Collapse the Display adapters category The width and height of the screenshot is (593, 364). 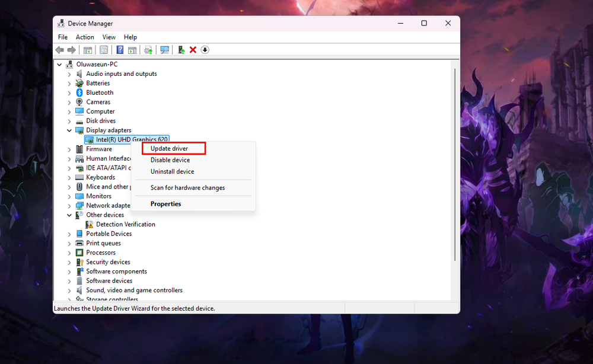pyautogui.click(x=69, y=130)
